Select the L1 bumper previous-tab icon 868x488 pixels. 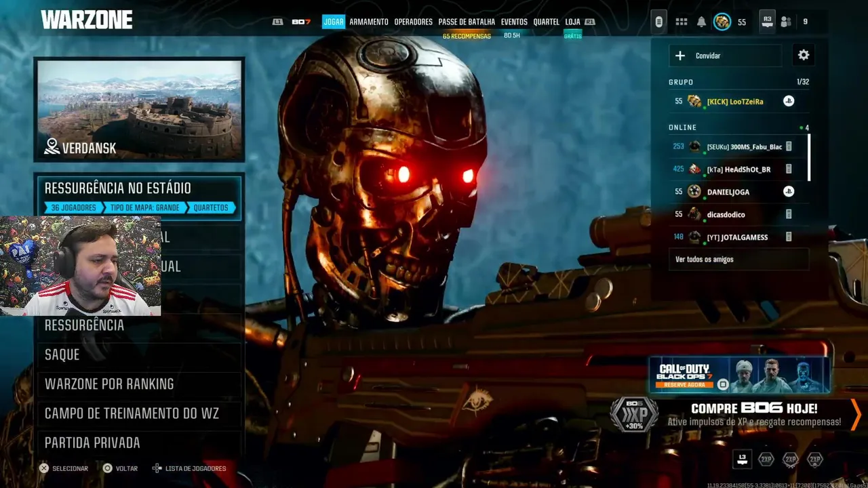(x=277, y=22)
